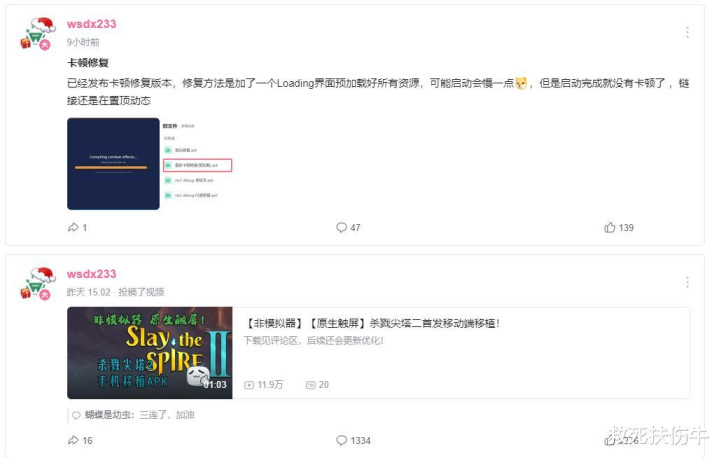Open the apk file list image thumbnail

point(197,164)
